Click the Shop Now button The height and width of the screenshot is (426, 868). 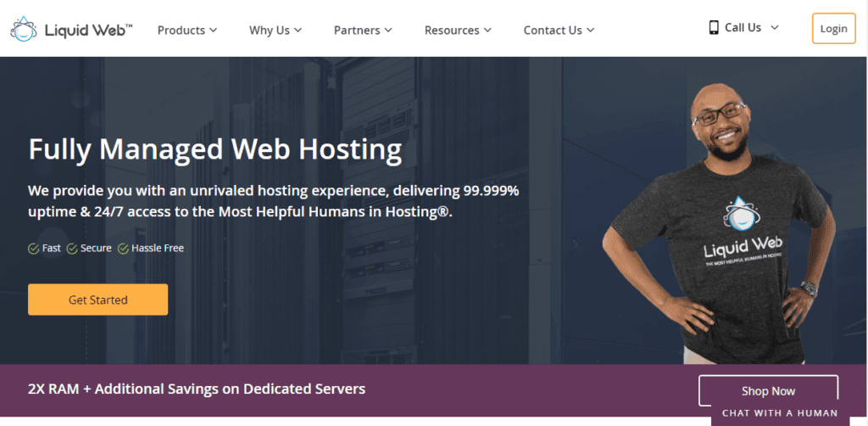(x=768, y=390)
